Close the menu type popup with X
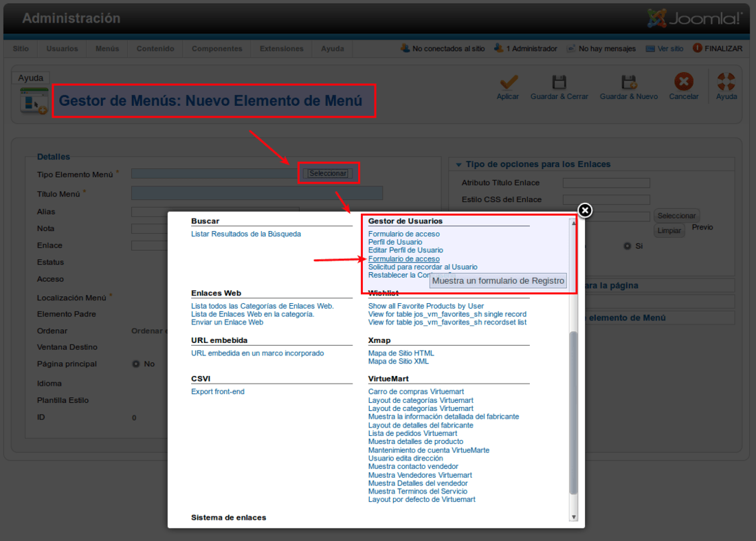 point(585,210)
